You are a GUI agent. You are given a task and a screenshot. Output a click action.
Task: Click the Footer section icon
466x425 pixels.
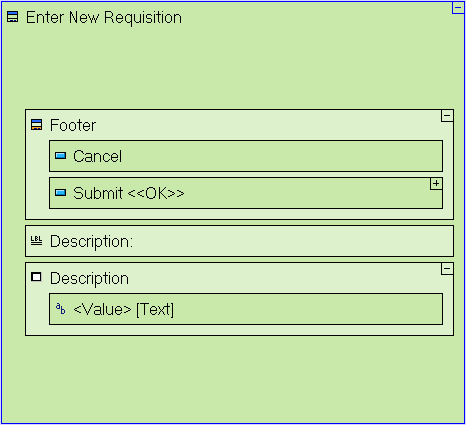(x=37, y=125)
